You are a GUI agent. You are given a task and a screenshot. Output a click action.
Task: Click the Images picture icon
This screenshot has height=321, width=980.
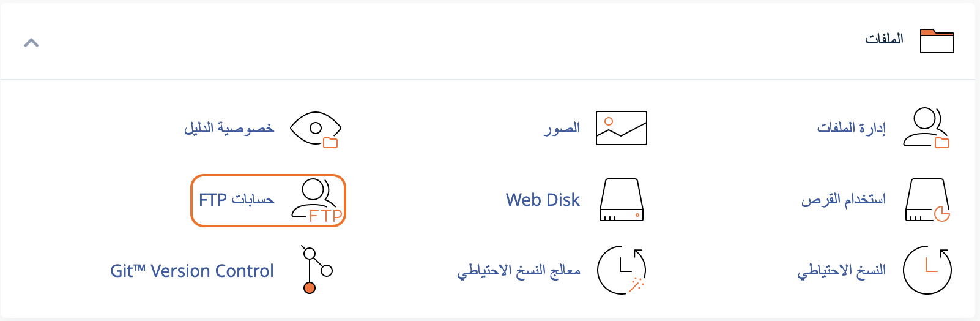point(622,128)
